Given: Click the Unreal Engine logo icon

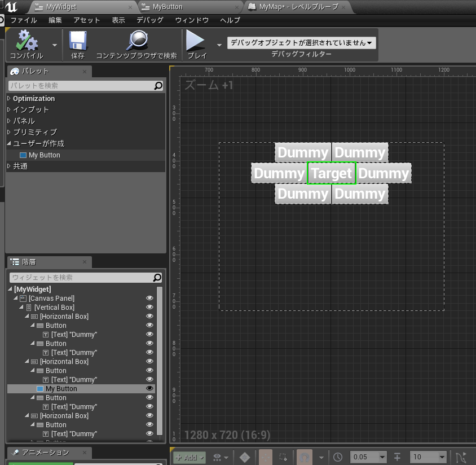Looking at the screenshot, I should pos(11,7).
